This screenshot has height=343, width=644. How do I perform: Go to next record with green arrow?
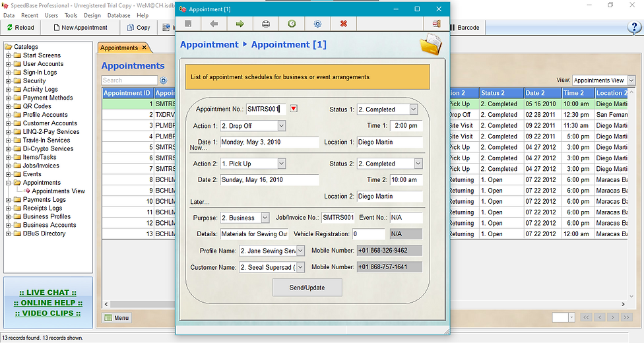[x=240, y=24]
